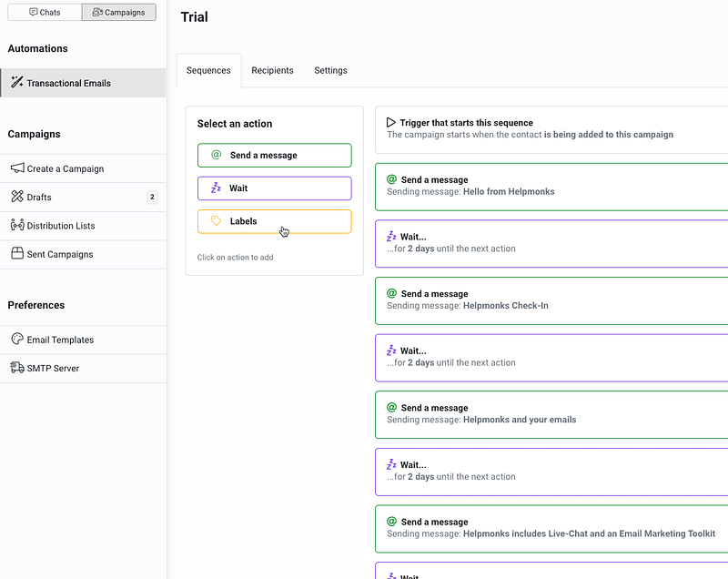The width and height of the screenshot is (728, 579).
Task: Click the Drafts pencil-ruler icon
Action: point(17,197)
